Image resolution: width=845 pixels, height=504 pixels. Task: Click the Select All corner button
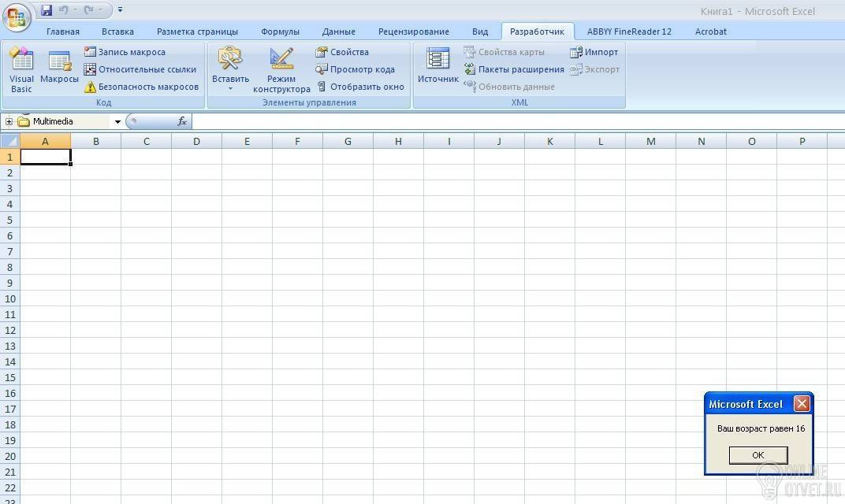[9, 141]
